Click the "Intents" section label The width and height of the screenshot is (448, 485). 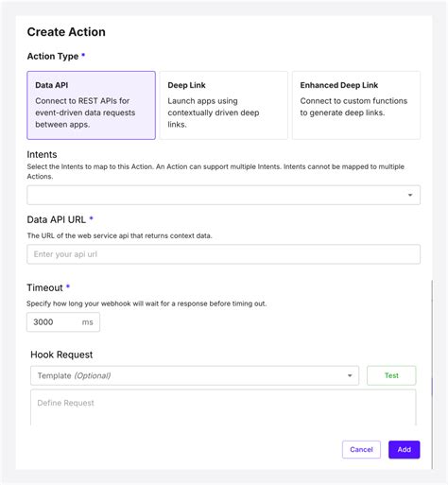point(42,154)
